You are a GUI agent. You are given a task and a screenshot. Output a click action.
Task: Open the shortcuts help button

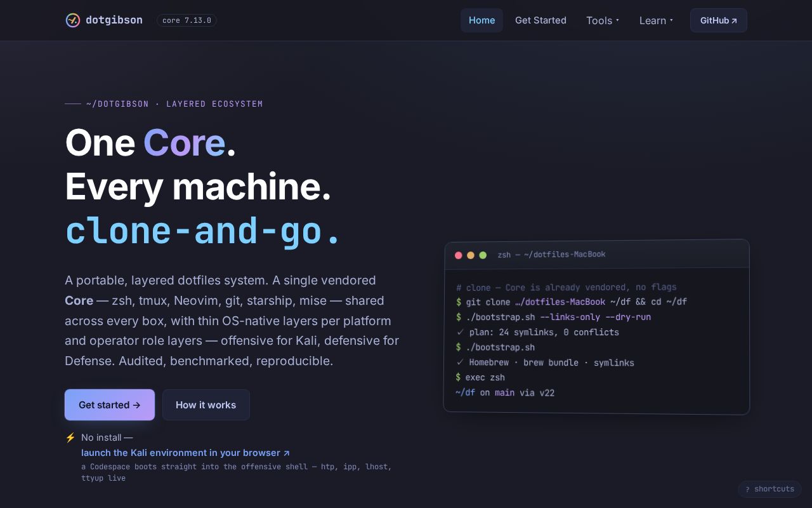(769, 489)
